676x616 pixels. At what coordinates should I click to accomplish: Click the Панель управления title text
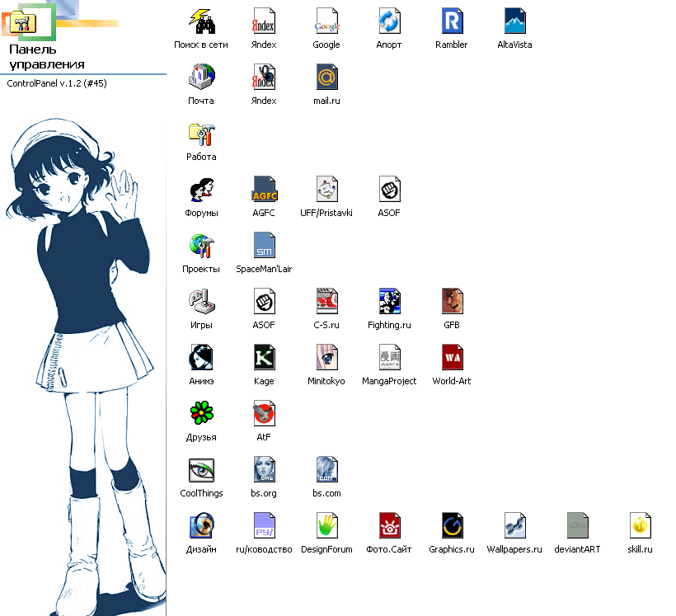(46, 57)
